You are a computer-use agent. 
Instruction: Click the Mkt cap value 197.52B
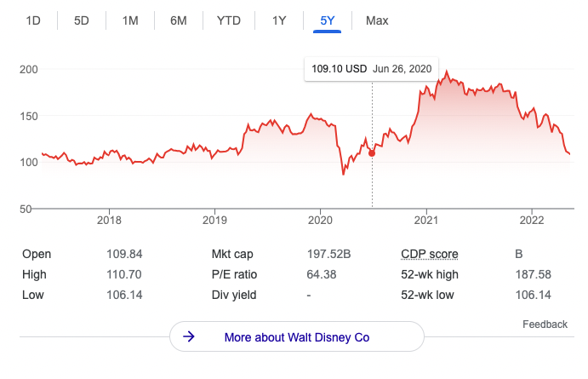328,254
